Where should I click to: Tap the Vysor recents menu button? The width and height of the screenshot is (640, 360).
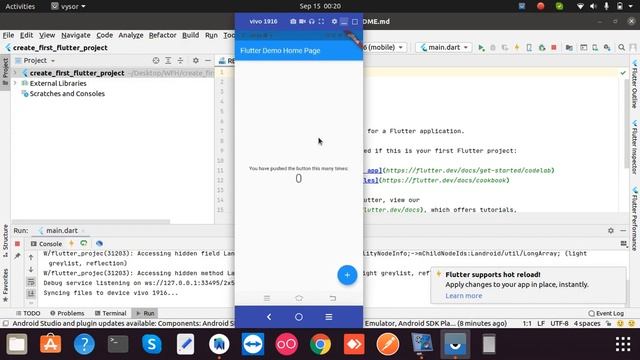point(329,317)
